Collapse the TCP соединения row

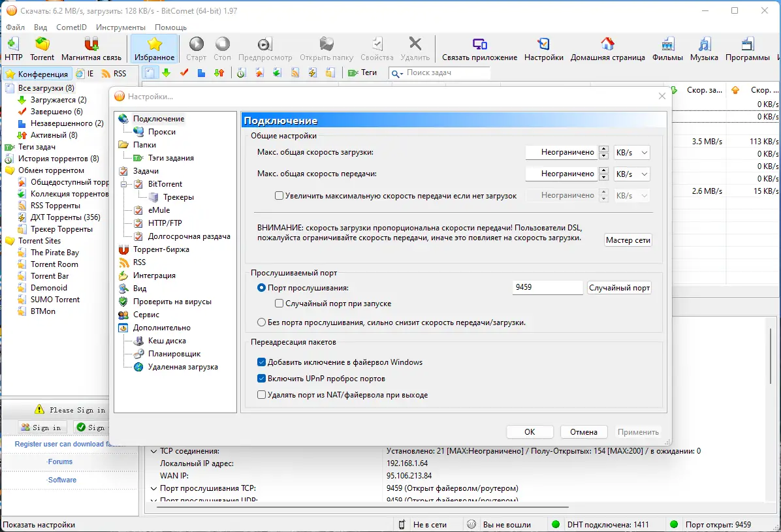tap(154, 451)
